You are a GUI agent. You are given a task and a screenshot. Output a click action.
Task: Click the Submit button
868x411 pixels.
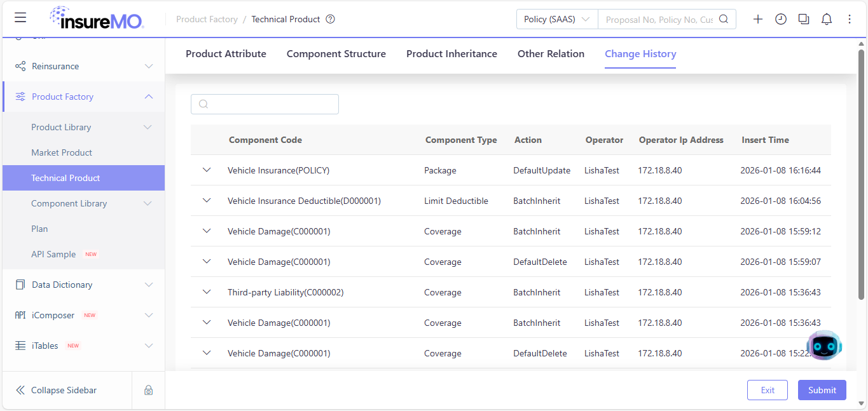tap(822, 390)
